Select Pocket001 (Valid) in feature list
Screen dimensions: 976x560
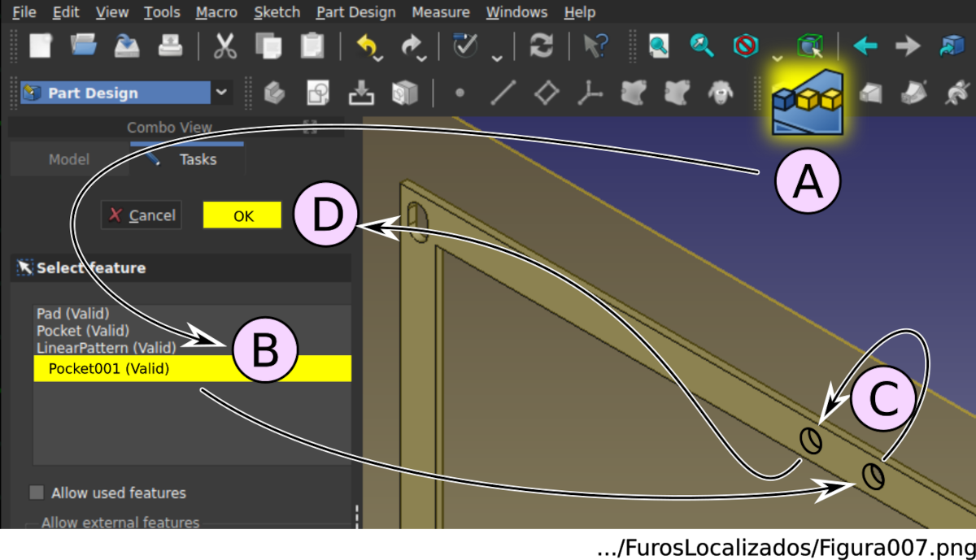(x=192, y=368)
